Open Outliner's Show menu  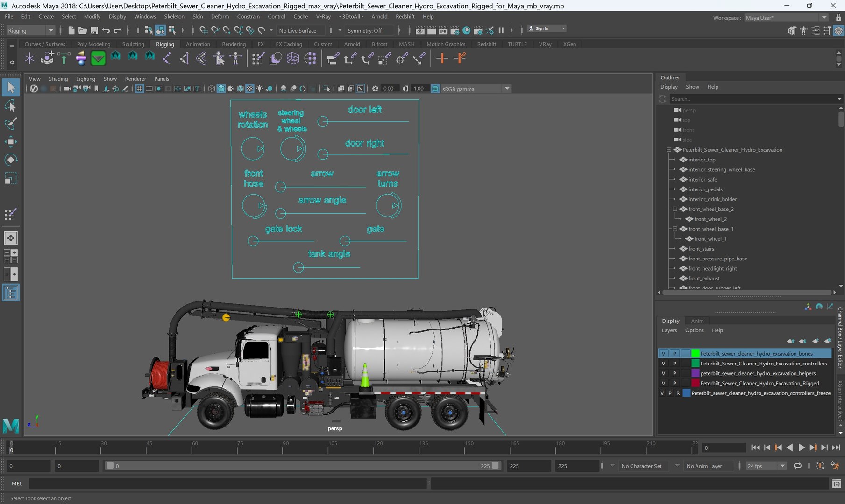[692, 87]
